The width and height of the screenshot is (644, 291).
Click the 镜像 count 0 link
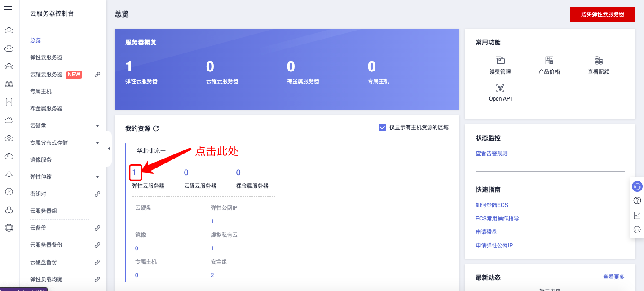coord(137,248)
